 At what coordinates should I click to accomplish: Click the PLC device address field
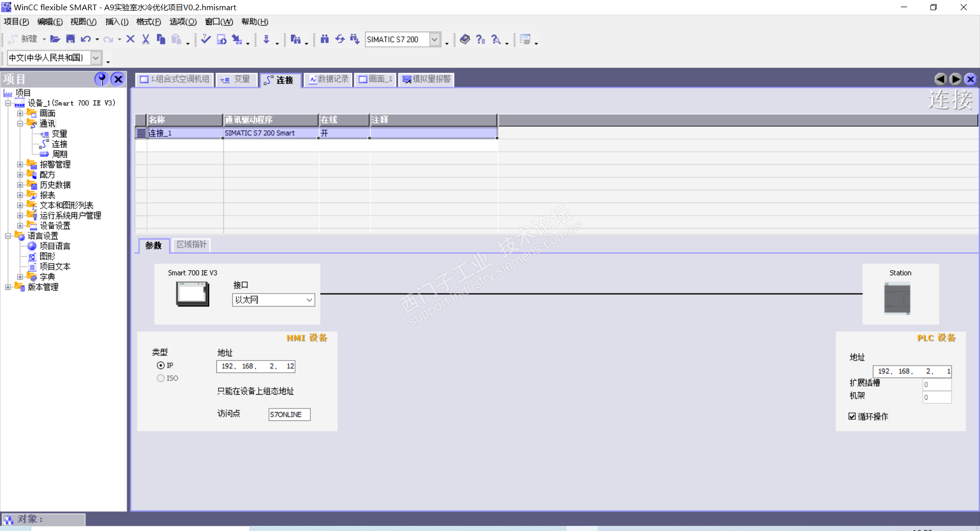pyautogui.click(x=912, y=372)
